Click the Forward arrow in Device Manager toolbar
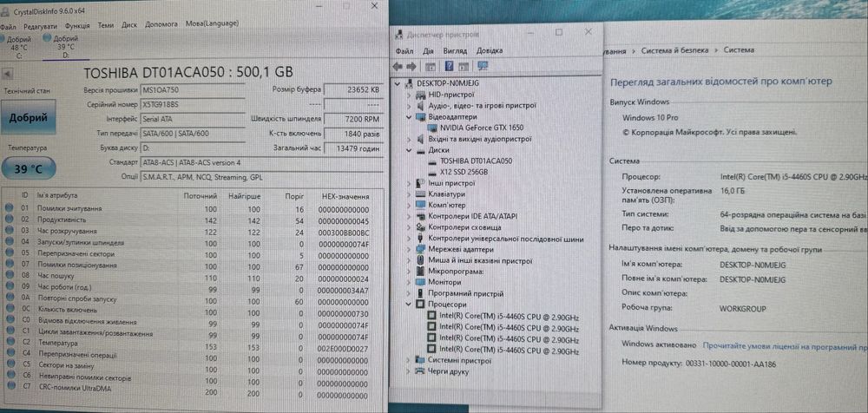The image size is (868, 413). tap(411, 67)
